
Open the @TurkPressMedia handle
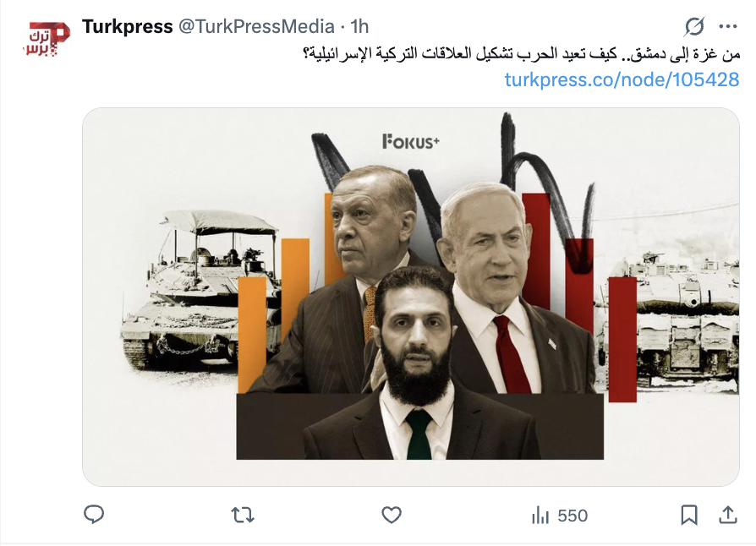256,26
